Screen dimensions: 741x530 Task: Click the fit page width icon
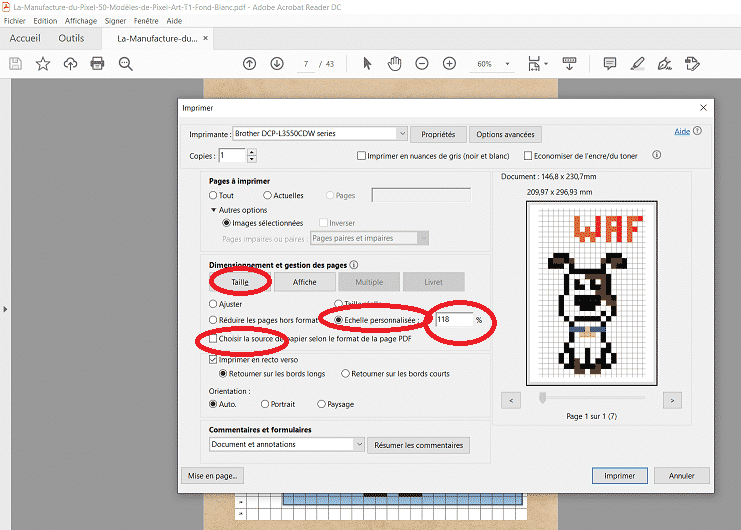(x=534, y=64)
